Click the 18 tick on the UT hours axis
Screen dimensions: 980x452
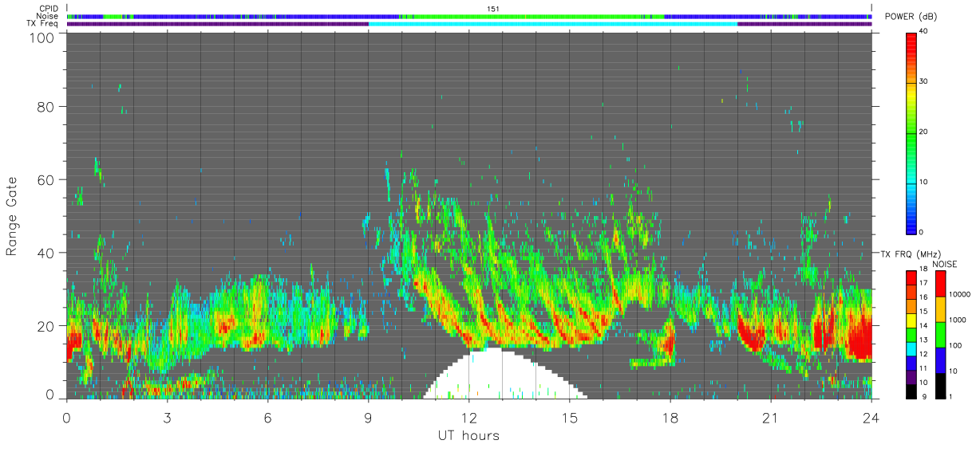670,419
